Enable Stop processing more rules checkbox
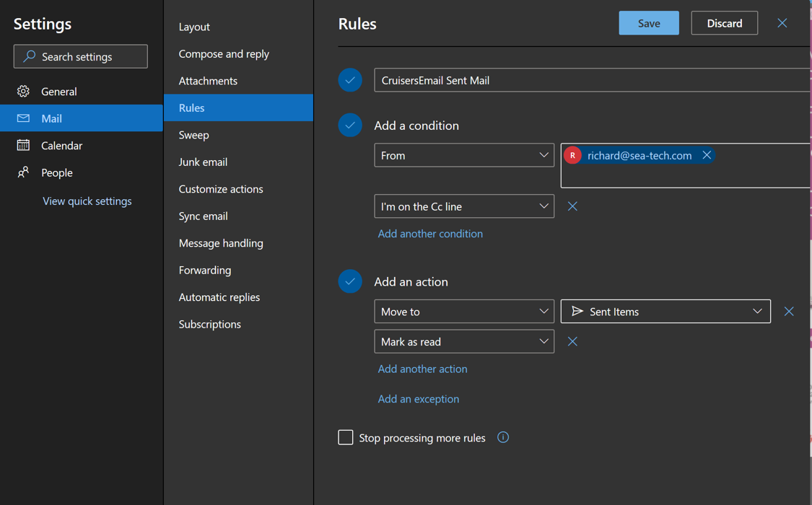 pos(346,438)
